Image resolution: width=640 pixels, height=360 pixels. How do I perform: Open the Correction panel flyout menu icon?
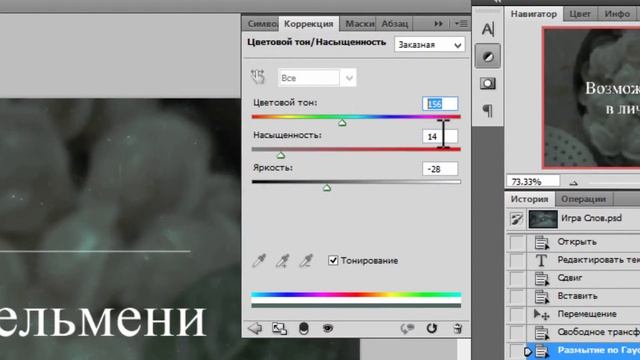coord(461,24)
